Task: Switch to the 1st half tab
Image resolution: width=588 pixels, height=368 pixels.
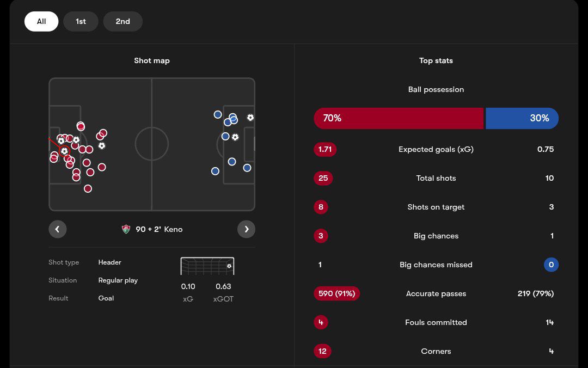Action: [x=81, y=21]
